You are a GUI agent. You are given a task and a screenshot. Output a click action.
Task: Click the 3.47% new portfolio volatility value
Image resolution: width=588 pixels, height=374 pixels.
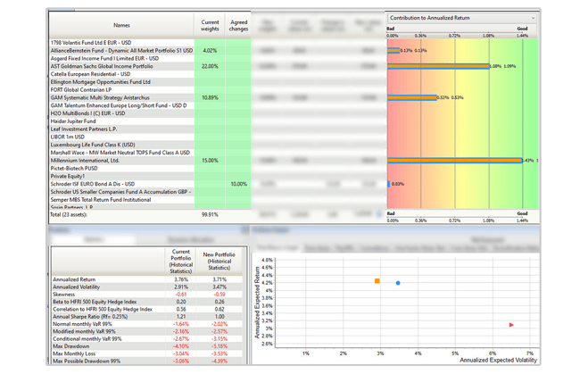[x=219, y=287]
